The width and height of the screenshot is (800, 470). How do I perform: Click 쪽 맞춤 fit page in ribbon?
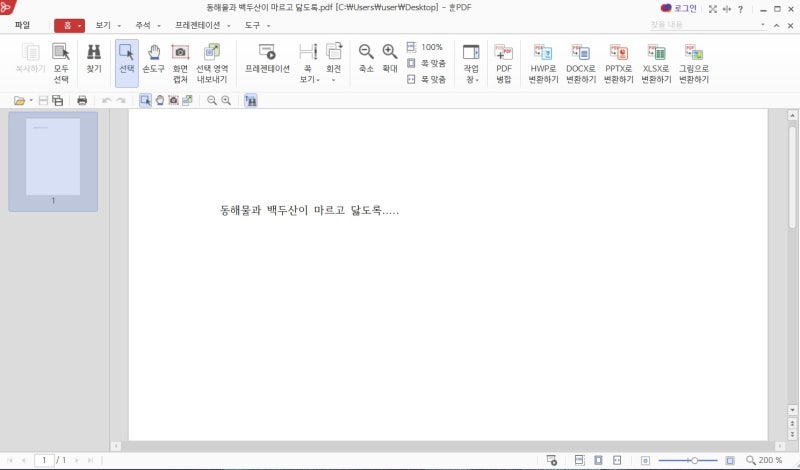[x=426, y=63]
